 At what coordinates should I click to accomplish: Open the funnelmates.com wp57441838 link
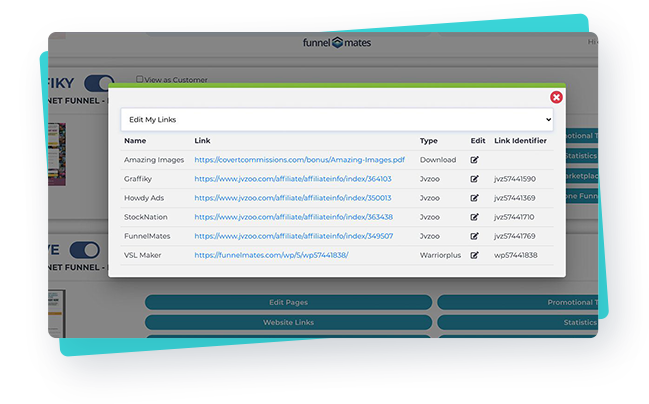(x=272, y=255)
